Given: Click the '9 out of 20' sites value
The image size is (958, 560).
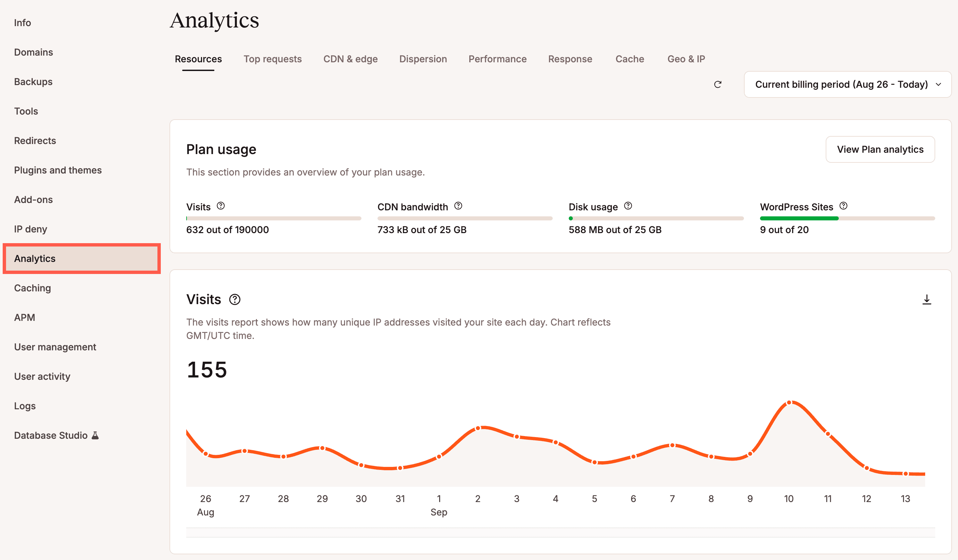Looking at the screenshot, I should point(784,230).
